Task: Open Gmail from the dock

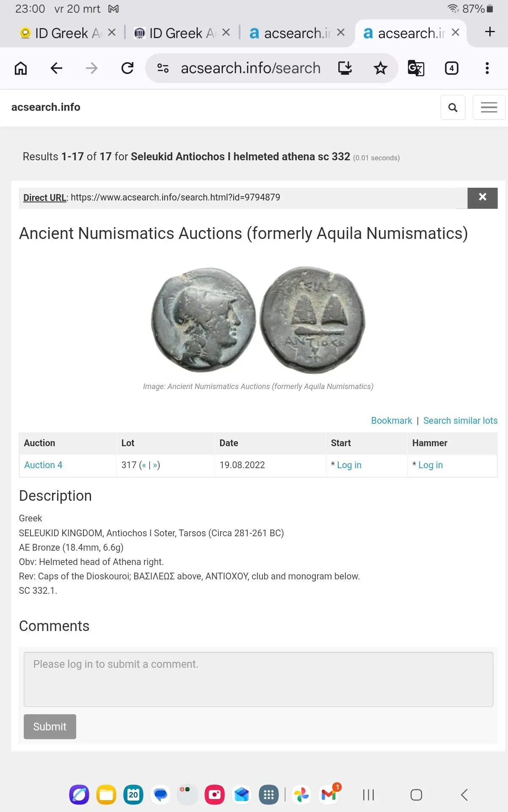Action: [x=329, y=795]
